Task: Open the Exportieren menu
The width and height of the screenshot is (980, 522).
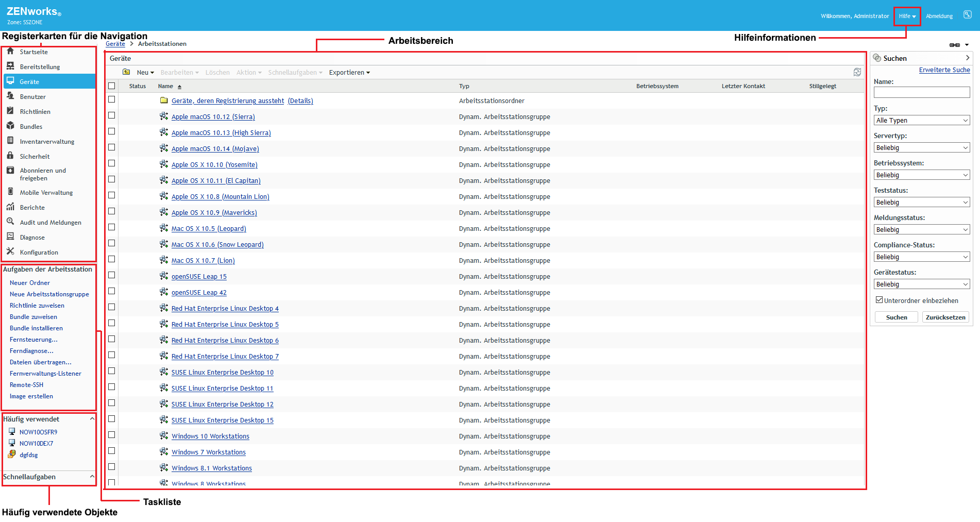Action: tap(349, 73)
